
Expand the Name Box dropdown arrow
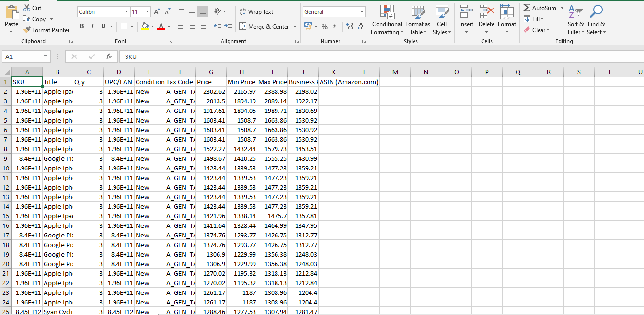click(46, 56)
